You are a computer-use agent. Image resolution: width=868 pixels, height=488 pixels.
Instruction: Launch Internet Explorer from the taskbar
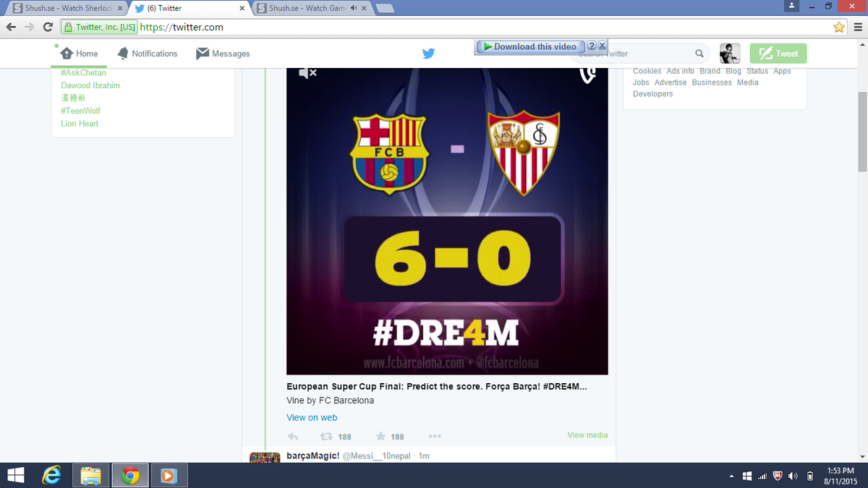(x=52, y=475)
